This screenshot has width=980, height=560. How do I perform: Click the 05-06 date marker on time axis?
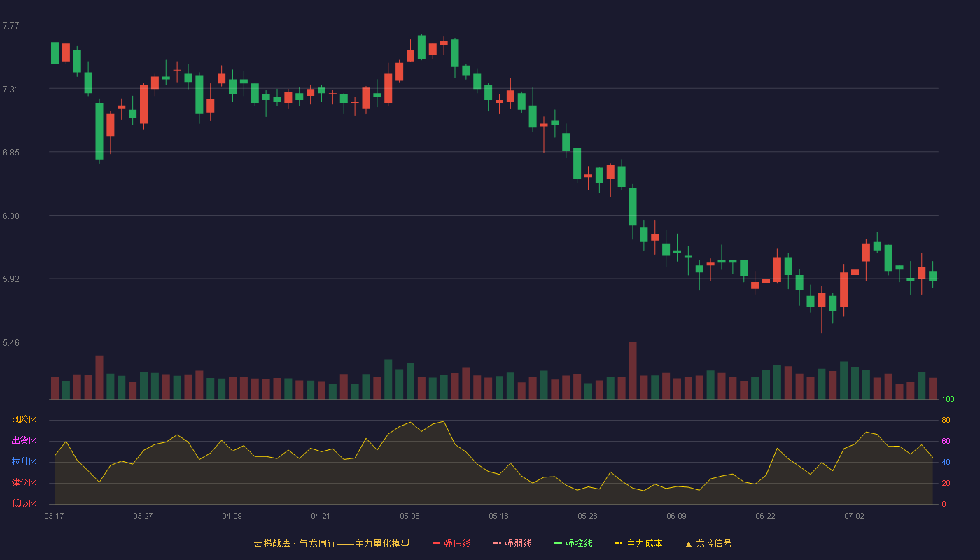(409, 516)
